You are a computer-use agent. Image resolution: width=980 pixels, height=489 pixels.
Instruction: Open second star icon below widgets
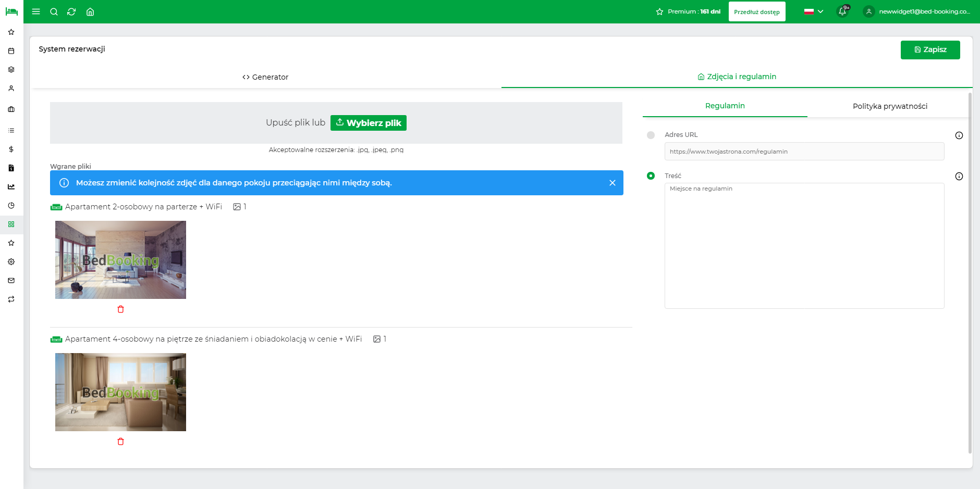(x=11, y=243)
